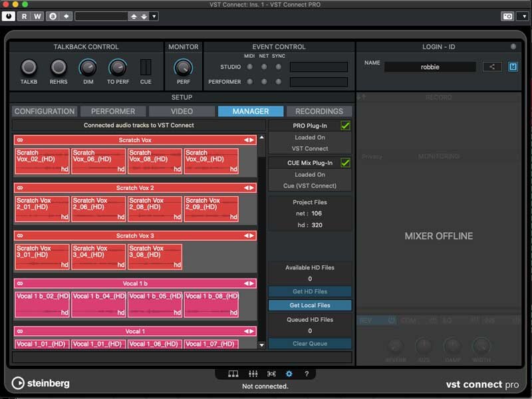
Task: Click the link icon on Scratch Vox 2 track
Action: (x=20, y=188)
